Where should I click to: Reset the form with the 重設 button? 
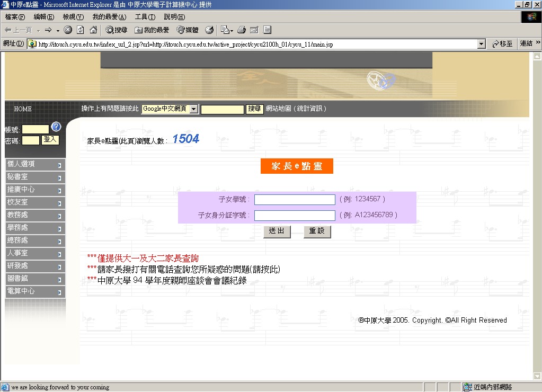pos(317,231)
